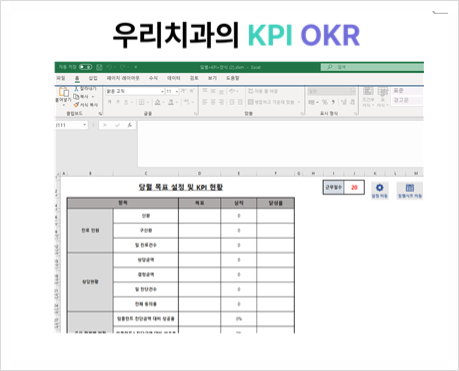Click the Cut (잘라내기) button
The height and width of the screenshot is (371, 459).
tap(85, 89)
